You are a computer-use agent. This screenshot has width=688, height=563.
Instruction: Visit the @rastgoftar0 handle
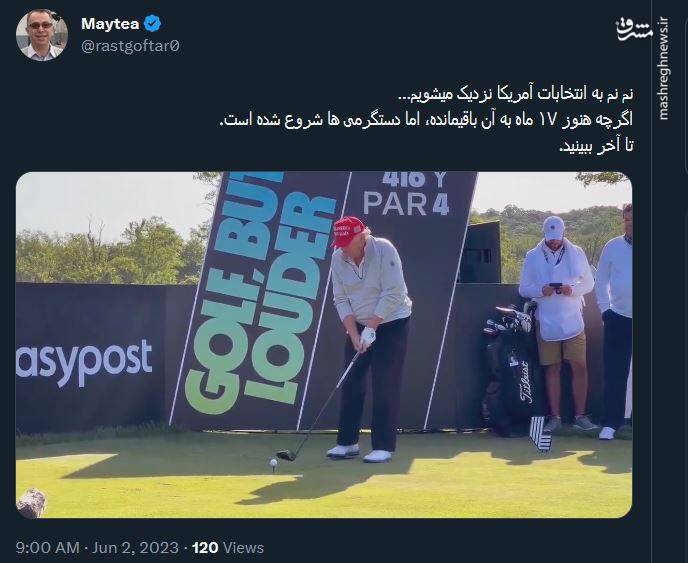131,46
